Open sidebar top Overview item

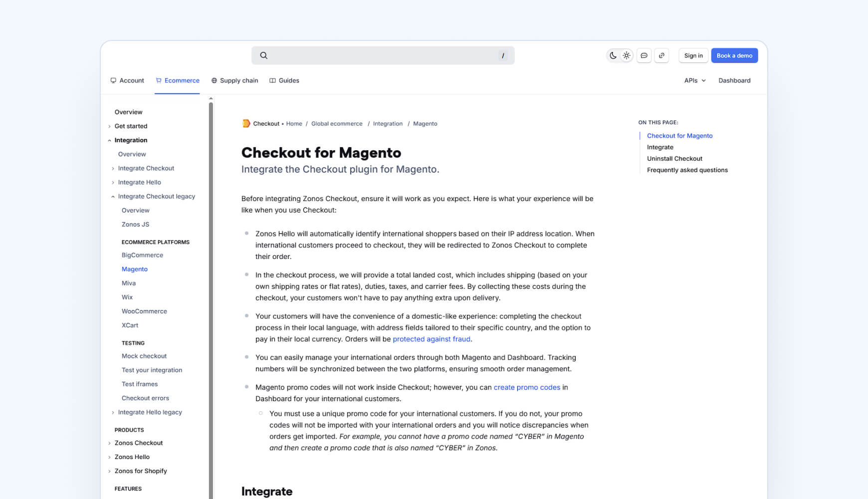pyautogui.click(x=128, y=112)
